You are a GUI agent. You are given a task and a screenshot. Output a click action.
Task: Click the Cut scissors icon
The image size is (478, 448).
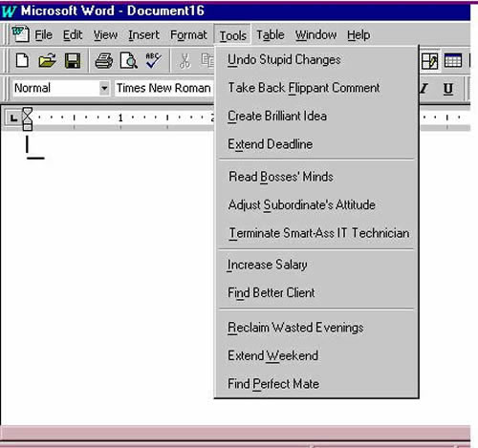coord(185,61)
